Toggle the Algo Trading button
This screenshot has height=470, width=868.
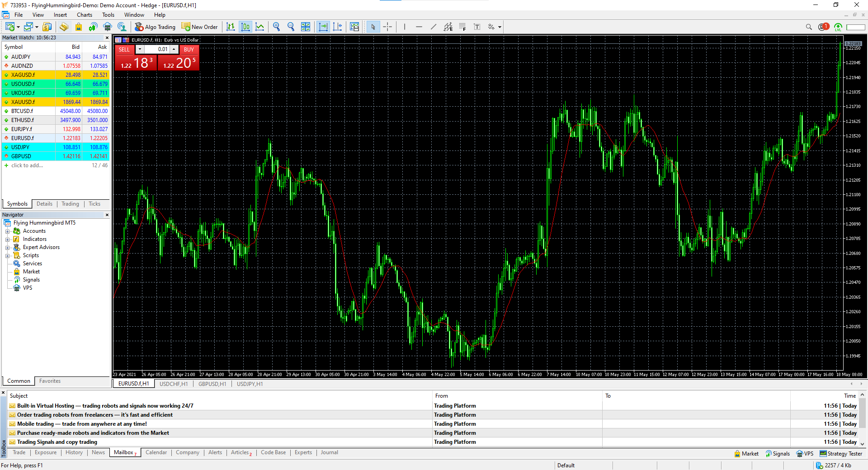click(x=155, y=27)
